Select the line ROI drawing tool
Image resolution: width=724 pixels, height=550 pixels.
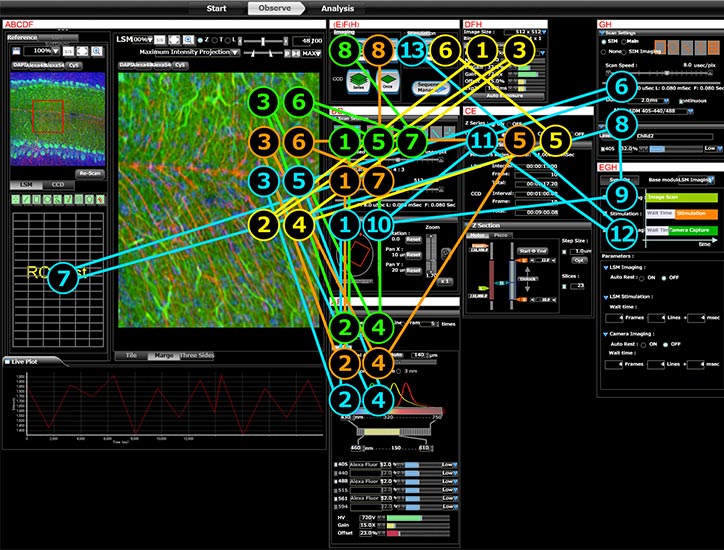pos(26,199)
